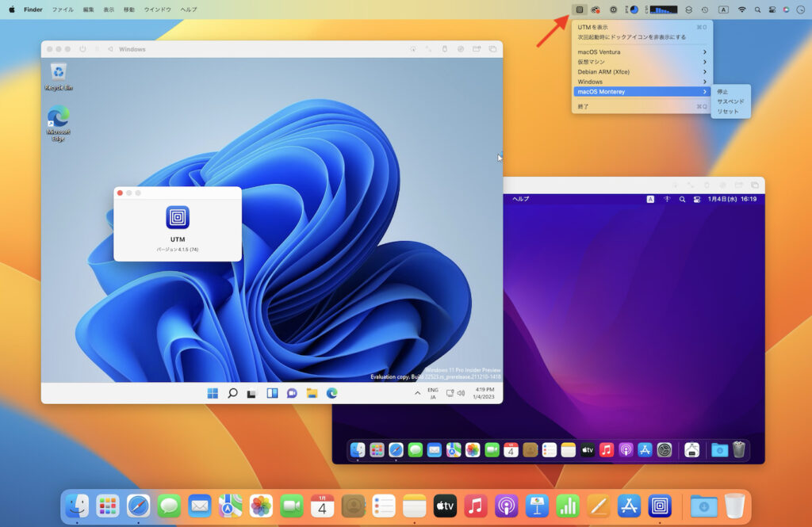This screenshot has height=527, width=812.
Task: Click the Windows Start button
Action: 213,391
